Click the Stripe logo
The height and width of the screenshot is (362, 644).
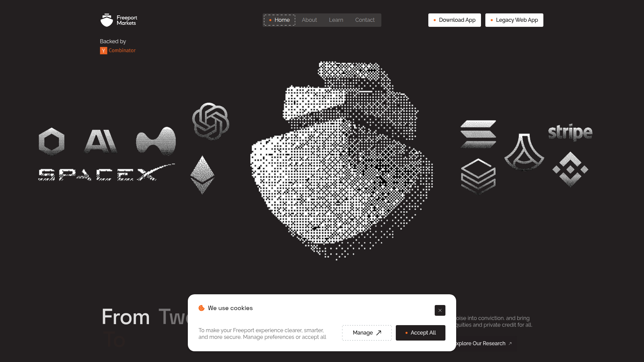tap(570, 132)
